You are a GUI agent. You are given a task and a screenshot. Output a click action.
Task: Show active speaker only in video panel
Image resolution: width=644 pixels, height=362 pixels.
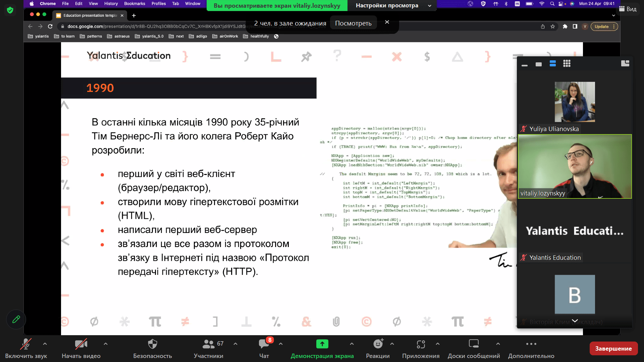coord(539,64)
